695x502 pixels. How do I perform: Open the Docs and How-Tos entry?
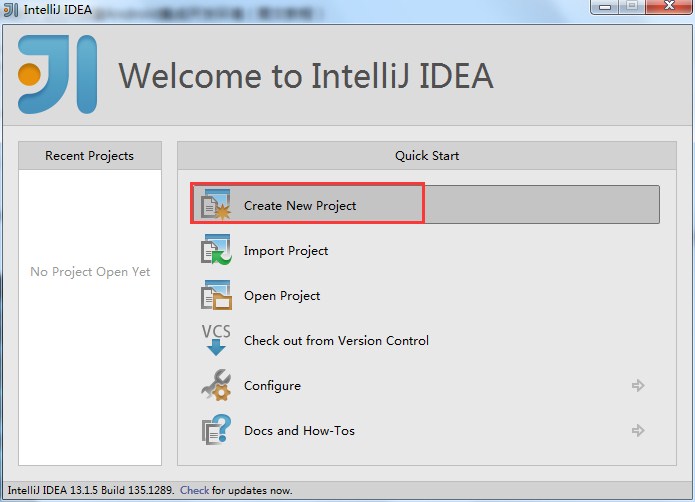pyautogui.click(x=299, y=431)
